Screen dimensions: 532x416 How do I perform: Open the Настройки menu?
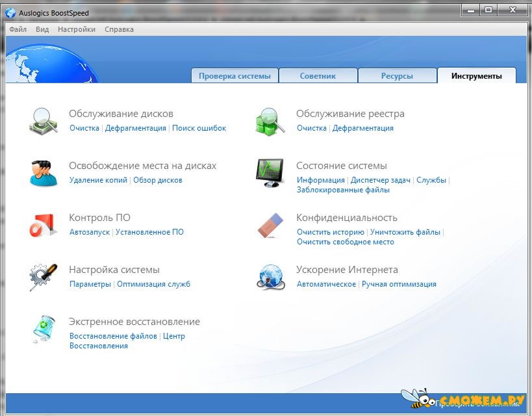(x=77, y=29)
